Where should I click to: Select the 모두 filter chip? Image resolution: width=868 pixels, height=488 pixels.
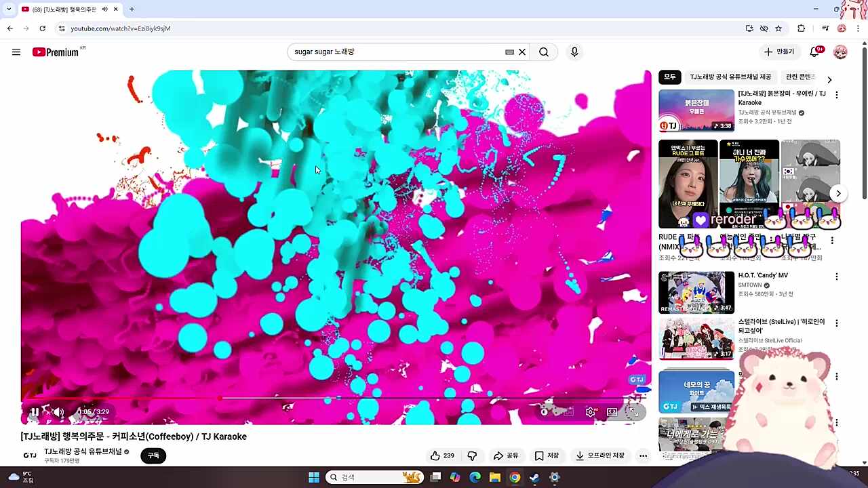tap(670, 77)
